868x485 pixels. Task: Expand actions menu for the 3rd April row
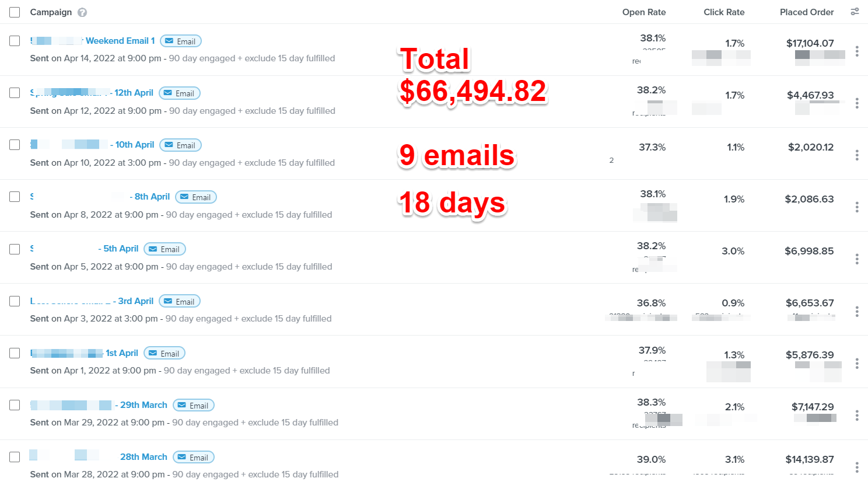point(856,311)
